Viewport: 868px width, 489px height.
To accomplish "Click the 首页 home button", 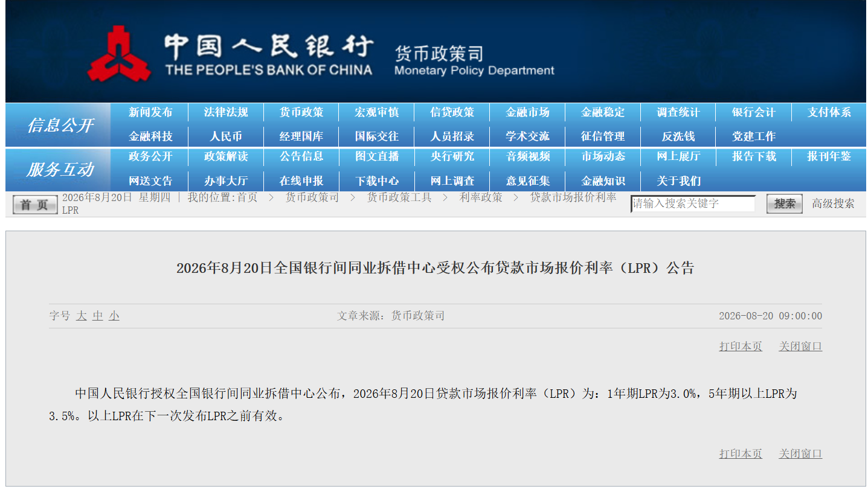I will coord(35,205).
